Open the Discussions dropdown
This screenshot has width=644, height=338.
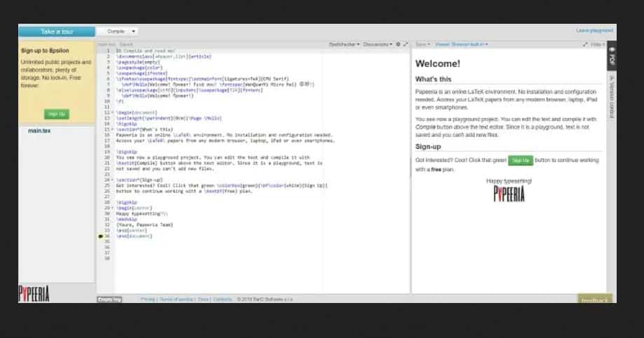tap(378, 44)
